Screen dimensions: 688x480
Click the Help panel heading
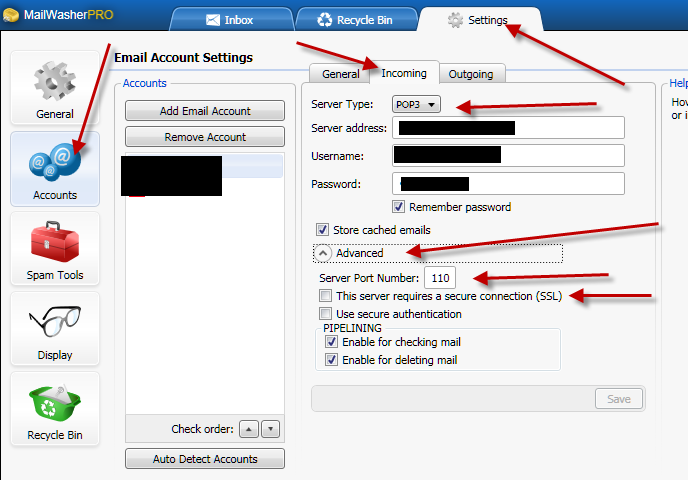(x=678, y=83)
